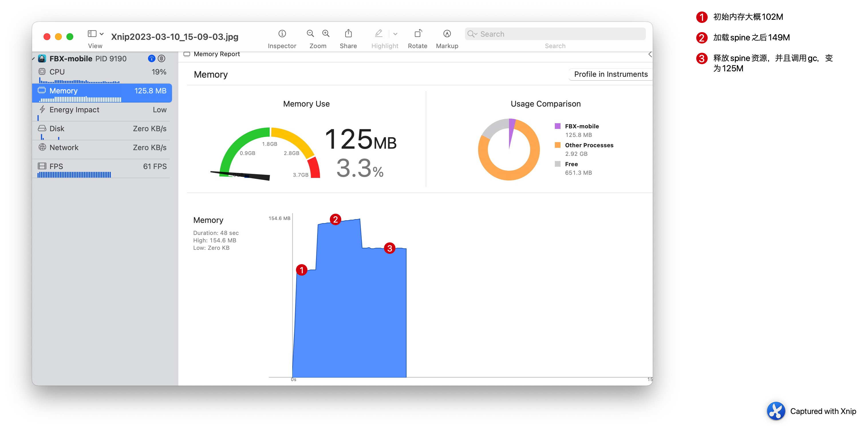This screenshot has width=868, height=428.
Task: Select the Highlight pen tool
Action: pyautogui.click(x=378, y=34)
